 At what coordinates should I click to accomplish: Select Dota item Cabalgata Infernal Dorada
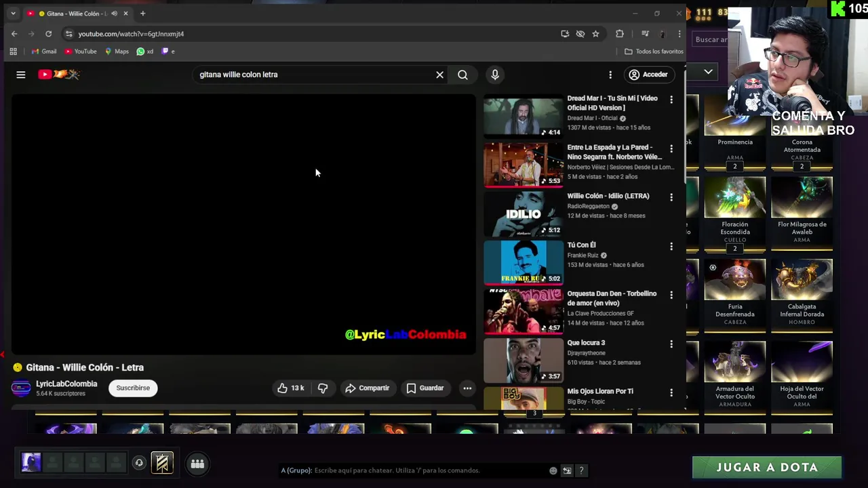point(802,293)
